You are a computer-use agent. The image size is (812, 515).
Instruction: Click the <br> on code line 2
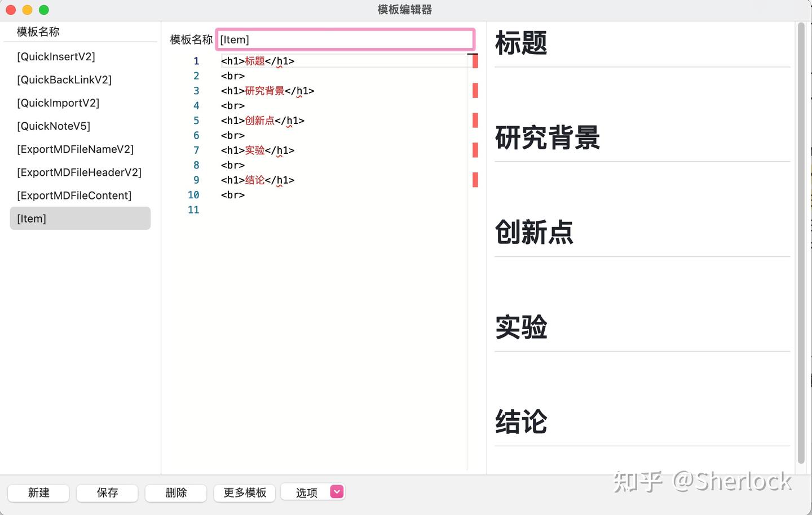pos(233,76)
